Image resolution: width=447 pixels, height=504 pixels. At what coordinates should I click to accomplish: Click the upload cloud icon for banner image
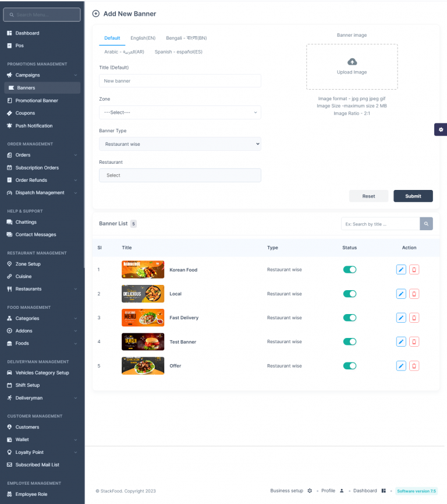click(x=352, y=62)
